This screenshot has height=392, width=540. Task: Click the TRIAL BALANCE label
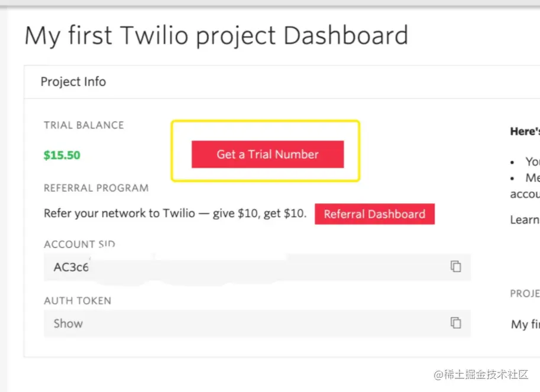83,125
